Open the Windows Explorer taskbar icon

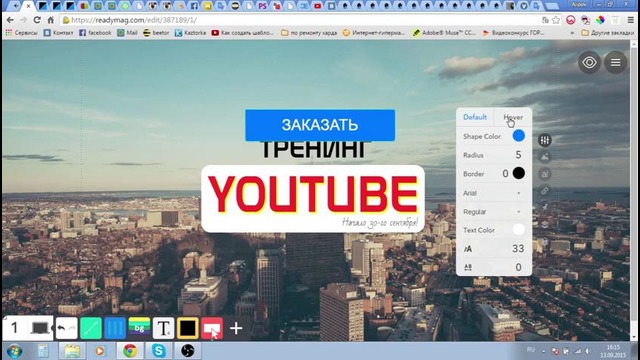click(72, 351)
